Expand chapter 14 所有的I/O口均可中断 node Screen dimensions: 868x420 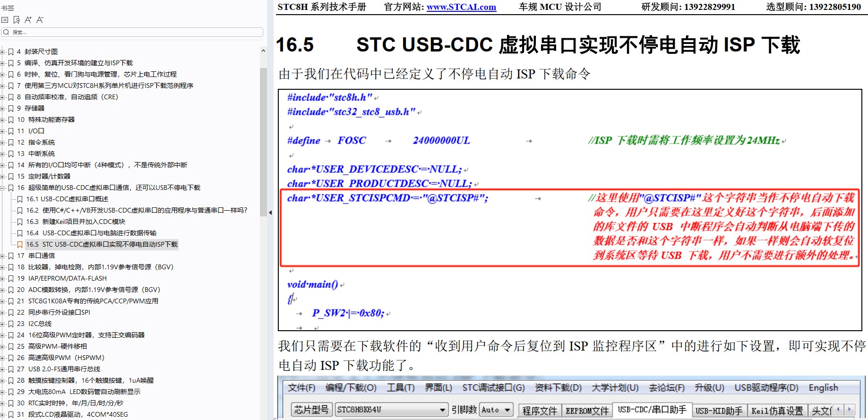point(2,165)
